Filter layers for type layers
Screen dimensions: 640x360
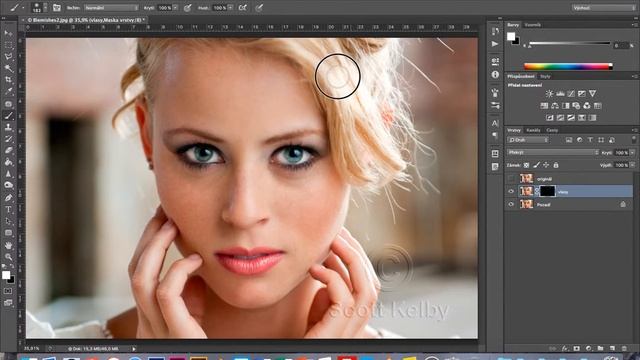click(590, 140)
